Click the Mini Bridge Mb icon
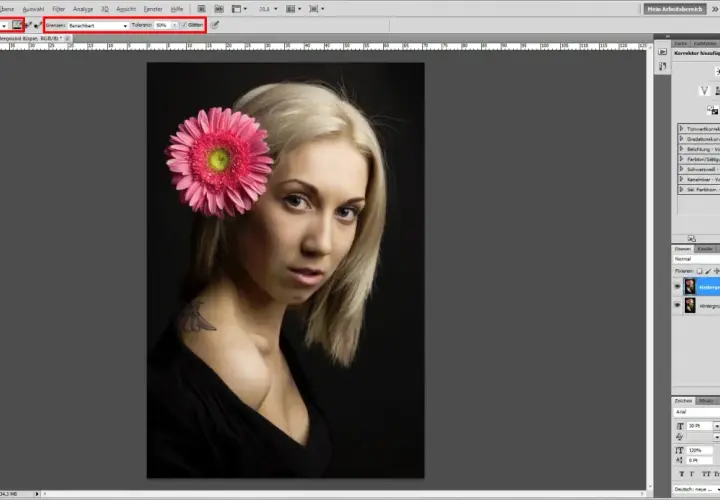Image resolution: width=720 pixels, height=500 pixels. point(219,9)
